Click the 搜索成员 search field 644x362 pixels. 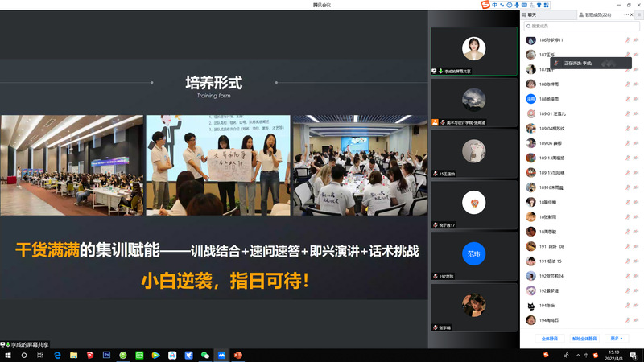[580, 26]
